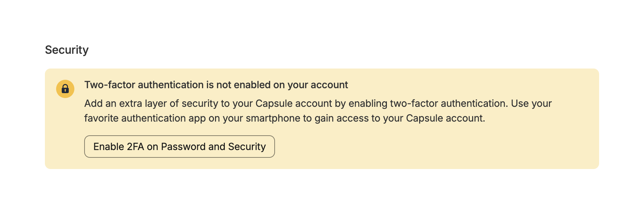Click the Security section heading
644x214 pixels.
tap(67, 50)
